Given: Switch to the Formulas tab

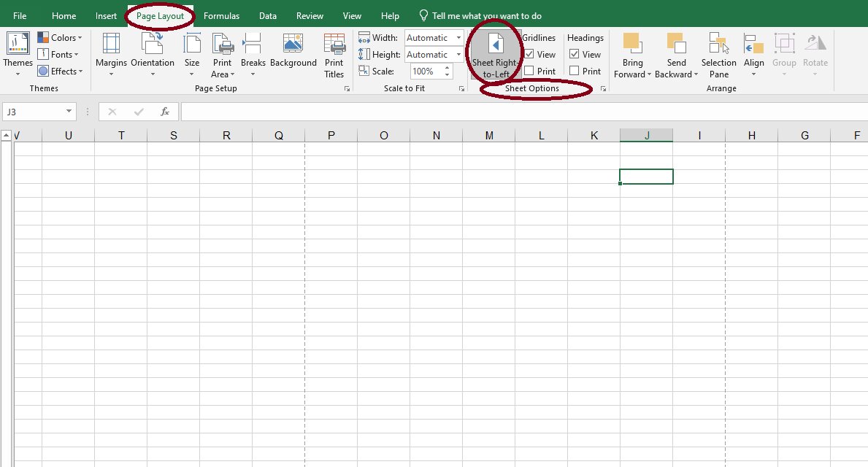Looking at the screenshot, I should (x=221, y=16).
